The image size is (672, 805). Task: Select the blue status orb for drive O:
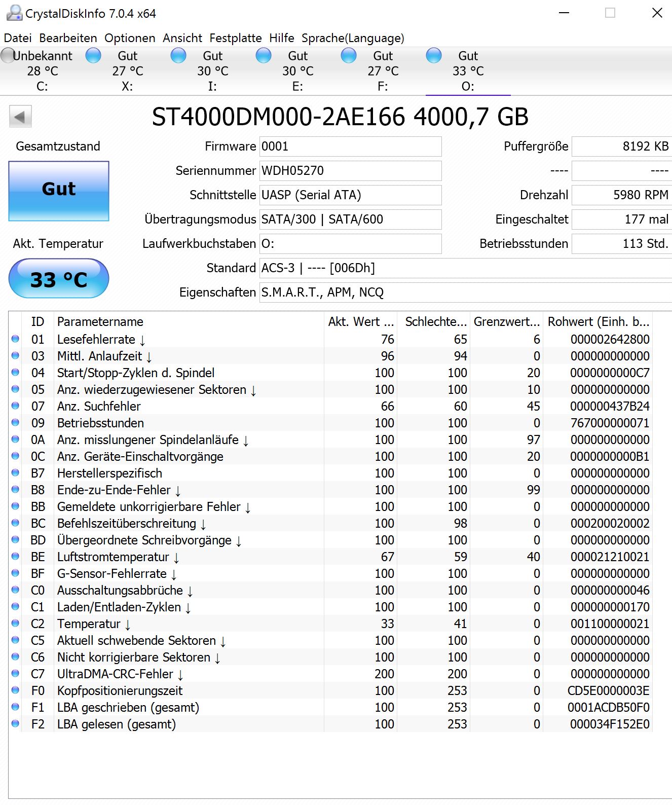[x=434, y=55]
